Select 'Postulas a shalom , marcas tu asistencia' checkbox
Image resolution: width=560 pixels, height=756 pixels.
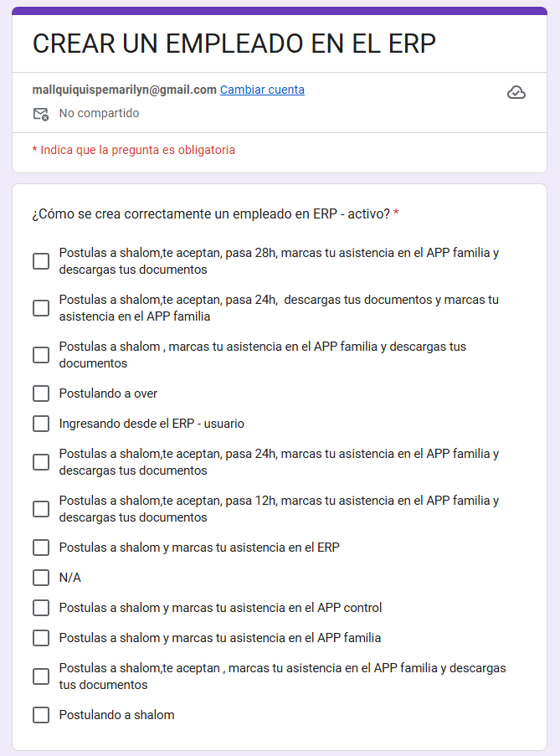click(x=41, y=355)
